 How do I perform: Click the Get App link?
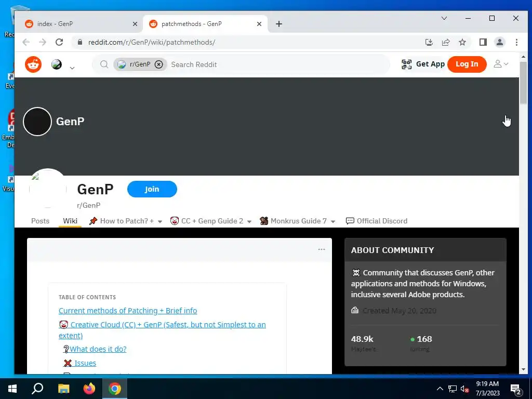tap(430, 64)
